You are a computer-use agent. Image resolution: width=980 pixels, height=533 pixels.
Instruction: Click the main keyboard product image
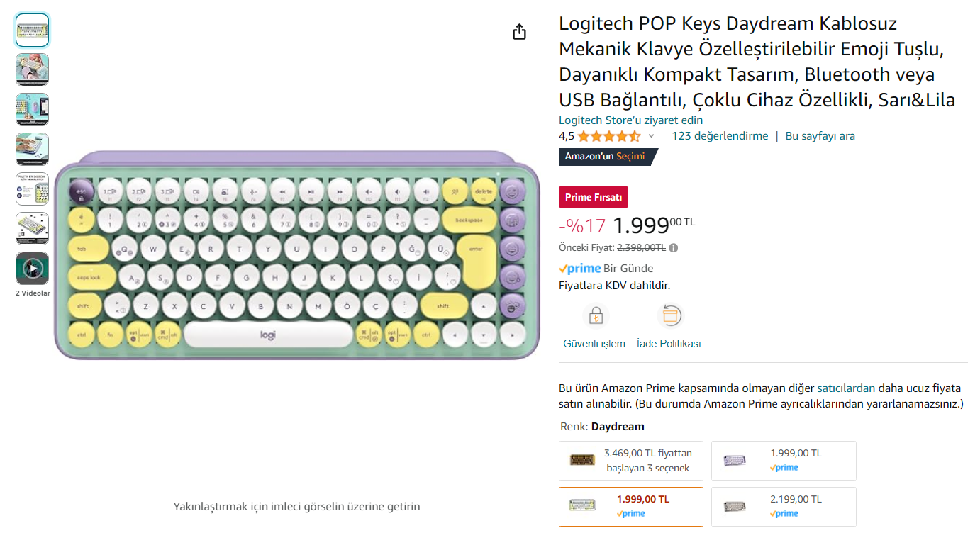(x=297, y=256)
